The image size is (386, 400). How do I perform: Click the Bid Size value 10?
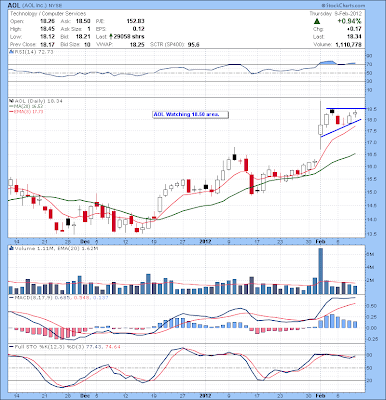[x=87, y=44]
